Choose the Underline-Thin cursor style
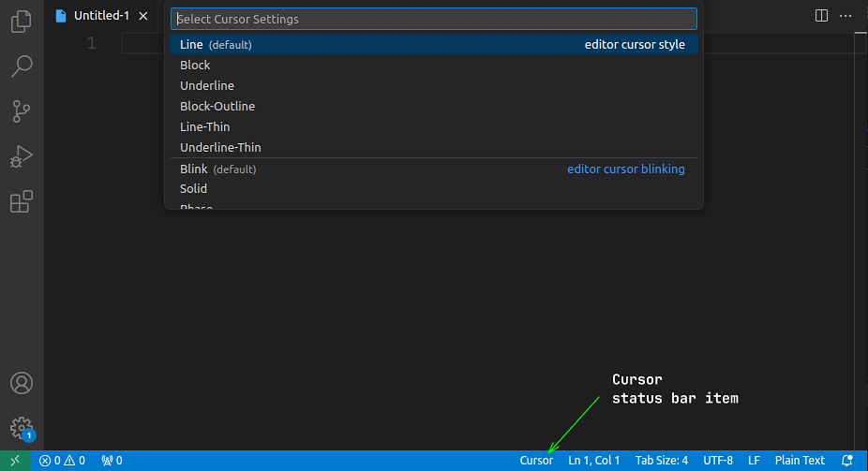868x471 pixels. tap(434, 148)
